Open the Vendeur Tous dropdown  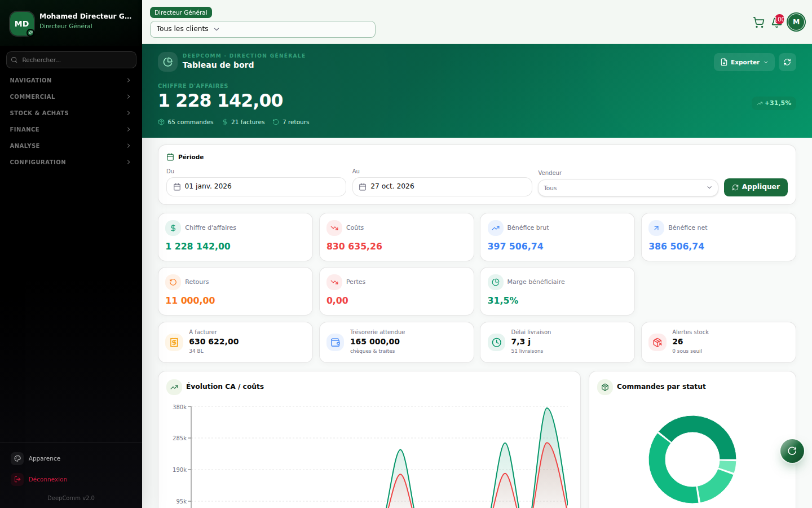tap(628, 188)
